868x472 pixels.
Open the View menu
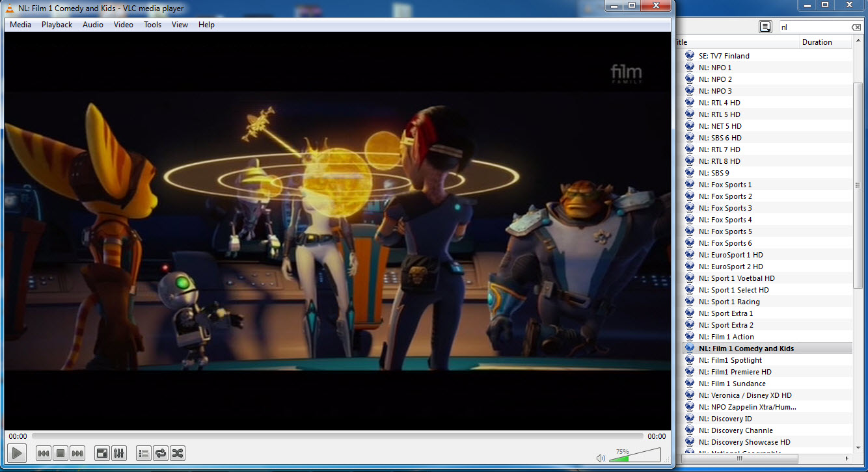click(x=180, y=25)
